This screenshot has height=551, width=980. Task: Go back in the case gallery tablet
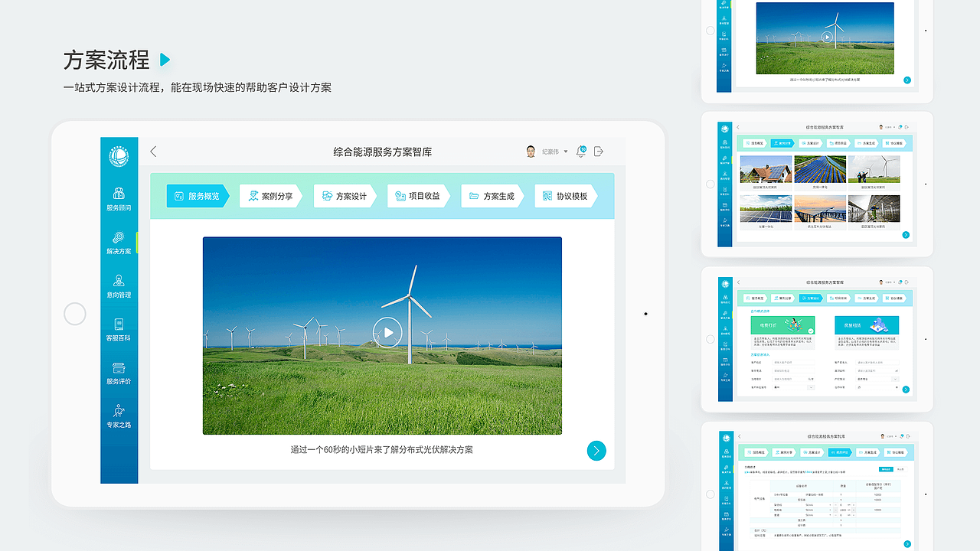click(738, 127)
